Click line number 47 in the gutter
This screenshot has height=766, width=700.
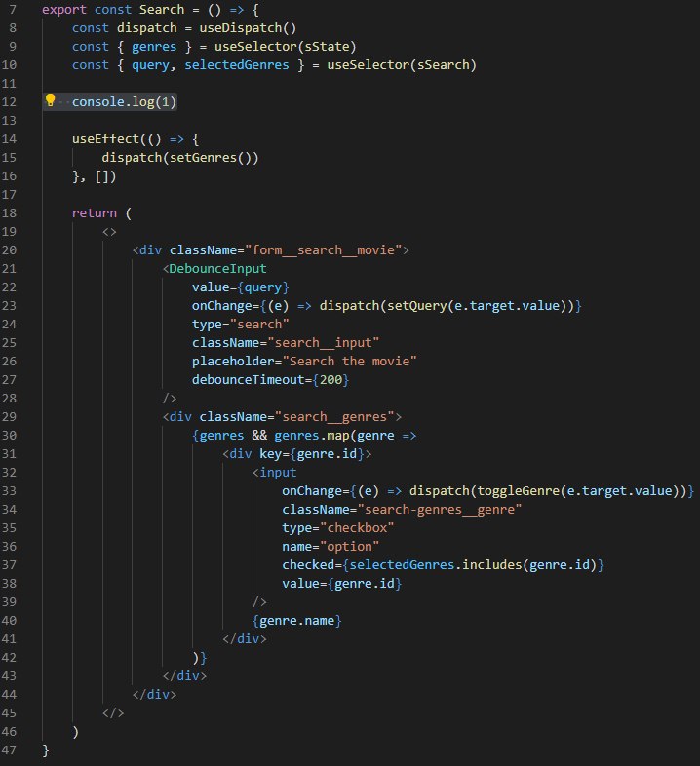[9, 749]
